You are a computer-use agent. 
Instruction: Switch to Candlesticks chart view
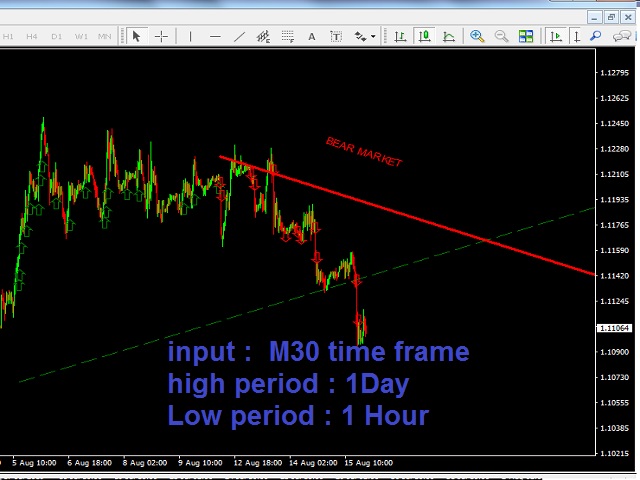click(x=424, y=36)
